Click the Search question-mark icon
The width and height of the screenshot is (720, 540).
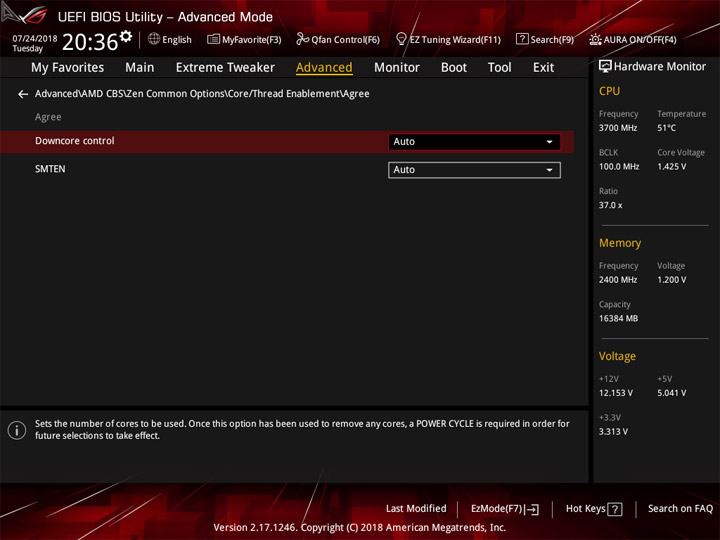(x=522, y=39)
